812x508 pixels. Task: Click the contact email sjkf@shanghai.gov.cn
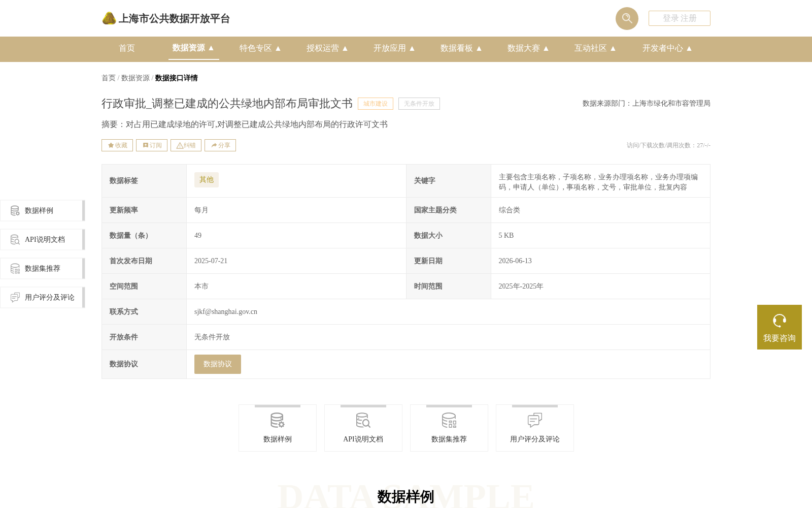pos(226,312)
